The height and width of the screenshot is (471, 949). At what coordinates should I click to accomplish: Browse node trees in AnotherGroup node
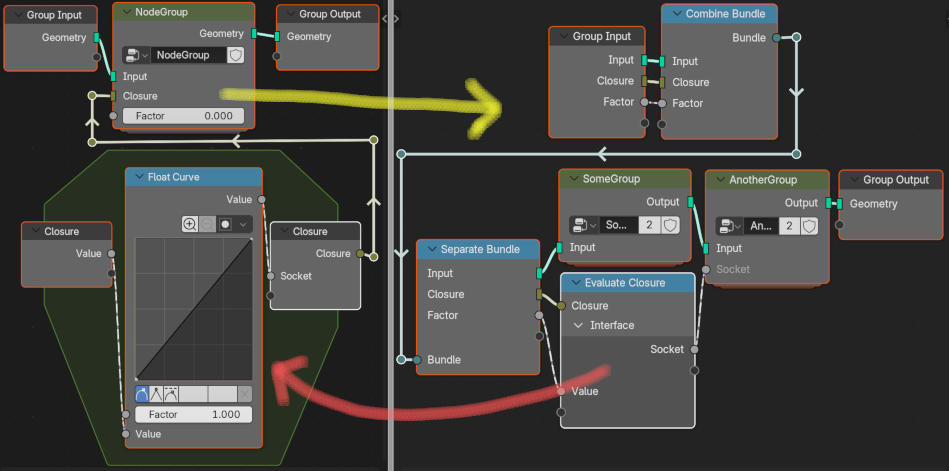tap(728, 226)
